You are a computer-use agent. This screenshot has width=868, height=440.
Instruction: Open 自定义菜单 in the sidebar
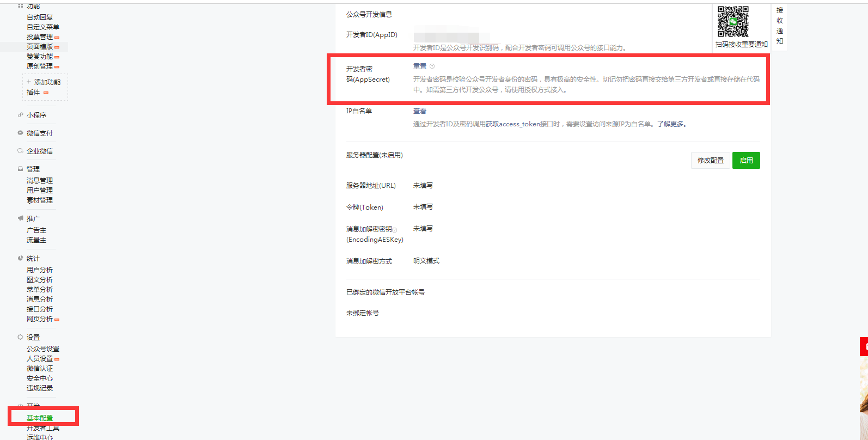pos(43,27)
